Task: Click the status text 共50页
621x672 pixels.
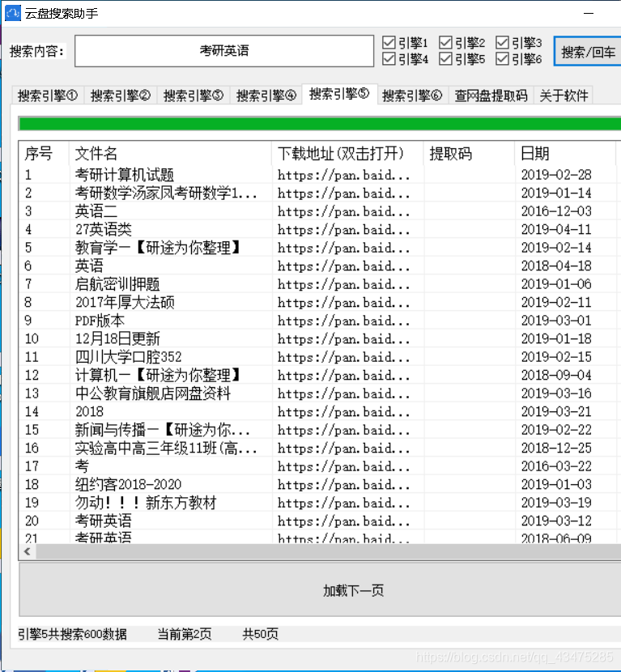Action: tap(260, 634)
